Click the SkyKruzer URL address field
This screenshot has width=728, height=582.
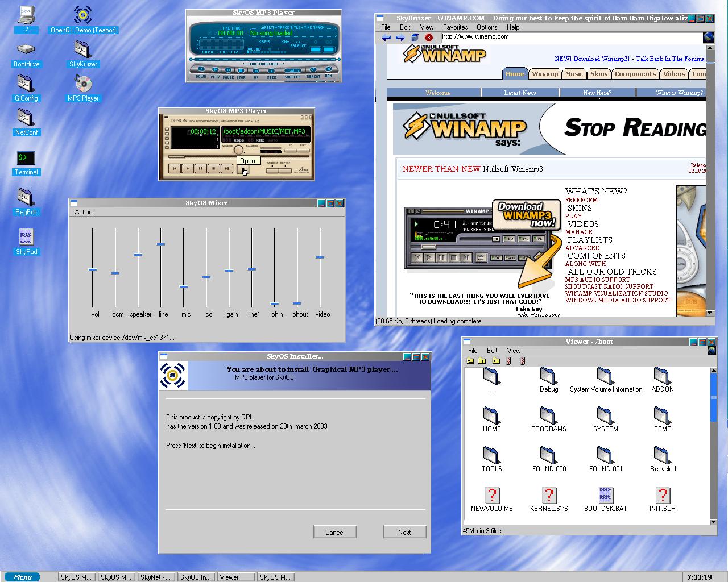[x=571, y=37]
